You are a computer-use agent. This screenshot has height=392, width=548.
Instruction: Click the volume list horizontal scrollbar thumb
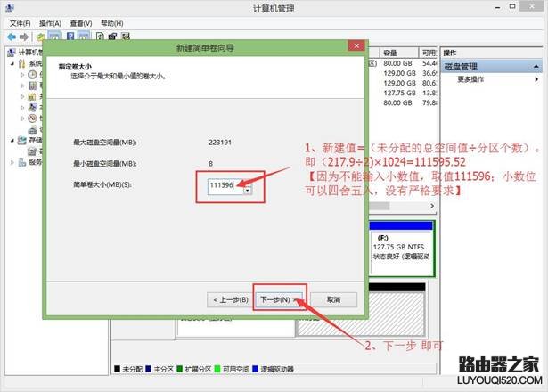(380, 206)
